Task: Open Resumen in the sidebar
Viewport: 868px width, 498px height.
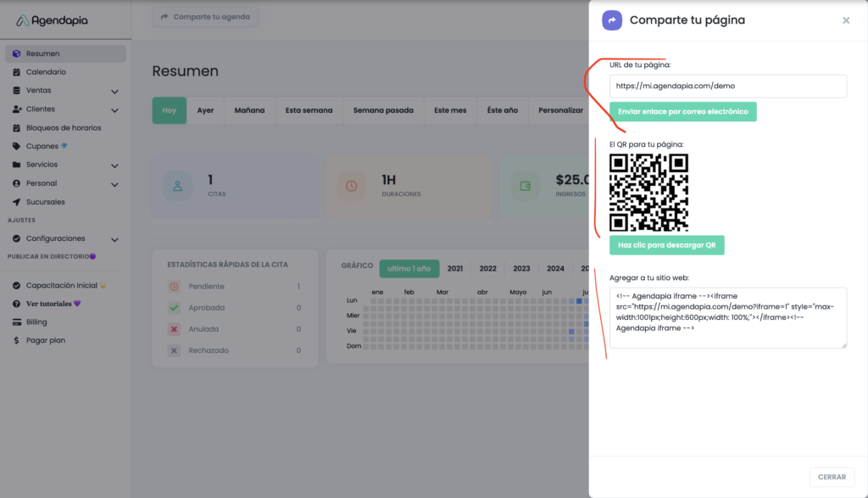Action: click(x=42, y=53)
